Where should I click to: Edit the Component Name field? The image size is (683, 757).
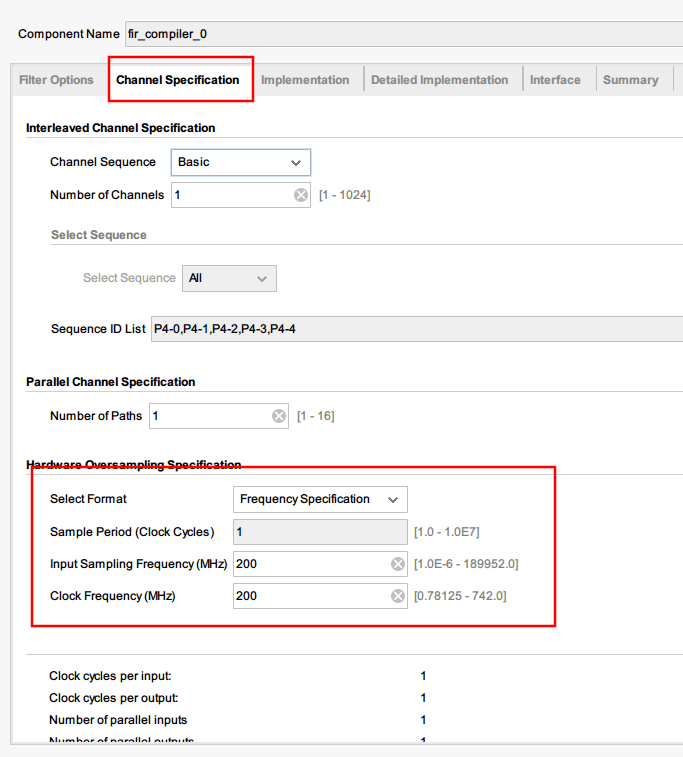pos(404,34)
